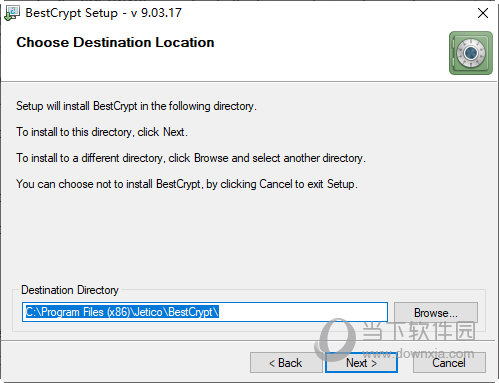
Task: Click the 'You can choose not to install' line
Action: [187, 184]
